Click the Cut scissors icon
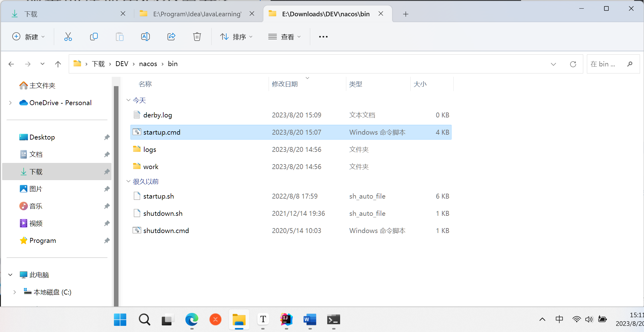The width and height of the screenshot is (644, 332). click(68, 37)
